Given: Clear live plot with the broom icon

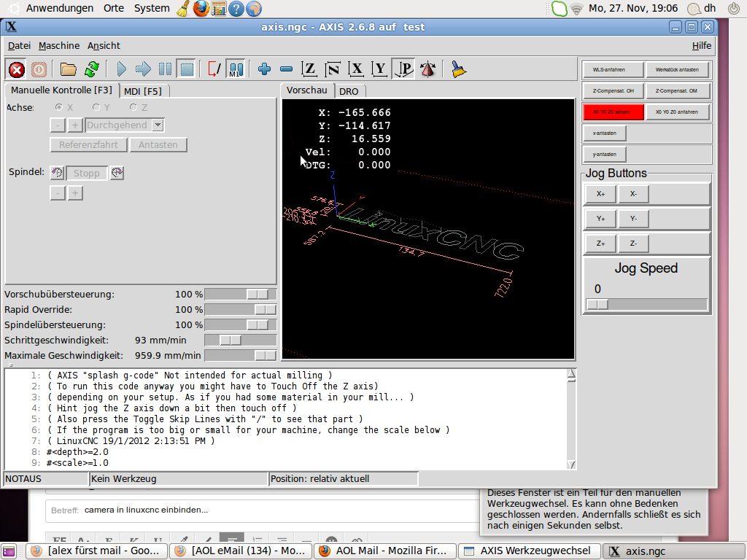Looking at the screenshot, I should click(x=458, y=69).
